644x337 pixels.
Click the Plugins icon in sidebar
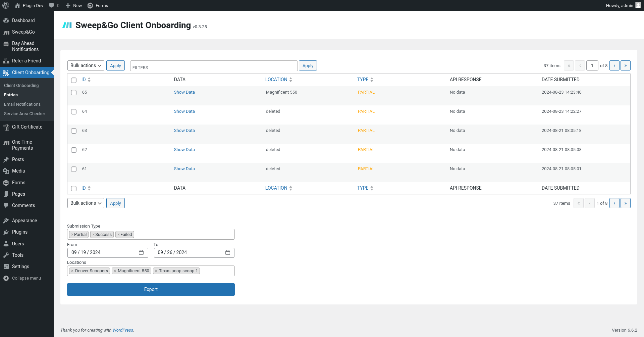[x=6, y=232]
